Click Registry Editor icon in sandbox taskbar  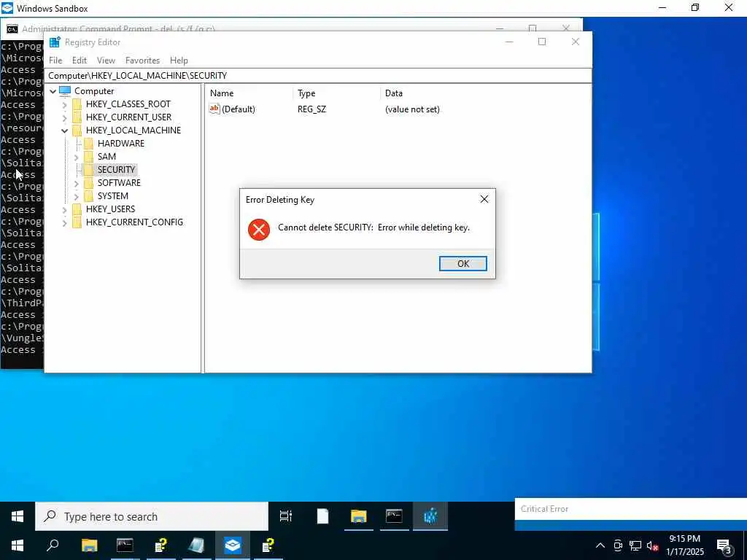[430, 516]
